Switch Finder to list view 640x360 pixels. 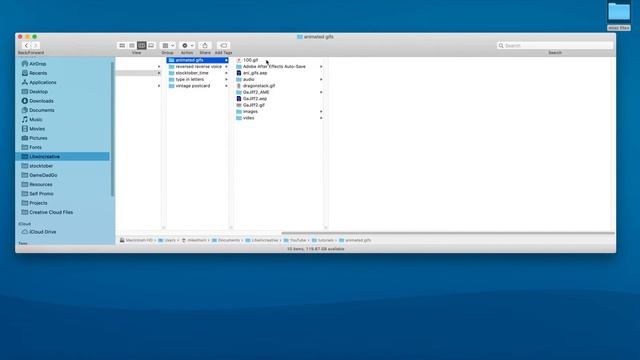click(131, 45)
